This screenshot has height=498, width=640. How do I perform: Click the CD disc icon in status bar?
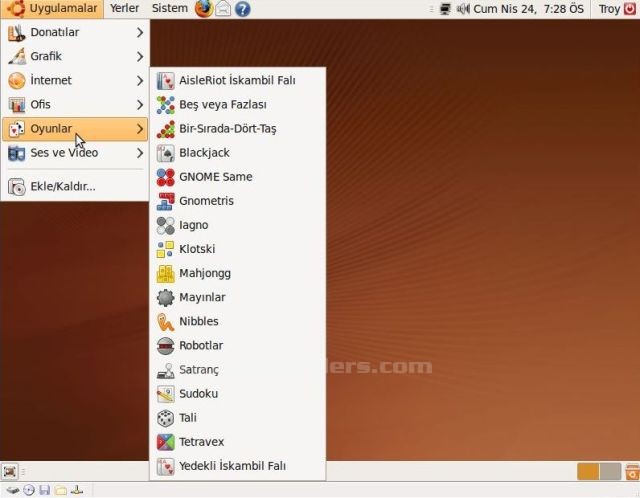[x=29, y=490]
